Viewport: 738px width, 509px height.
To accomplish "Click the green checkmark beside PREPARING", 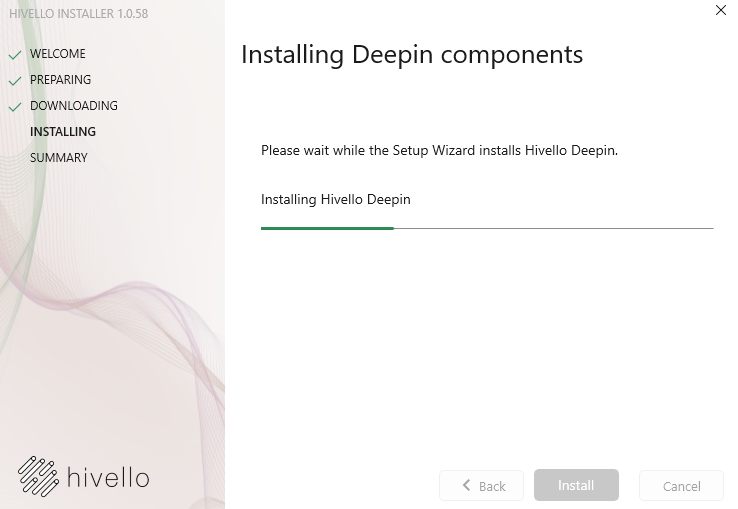I will point(15,81).
